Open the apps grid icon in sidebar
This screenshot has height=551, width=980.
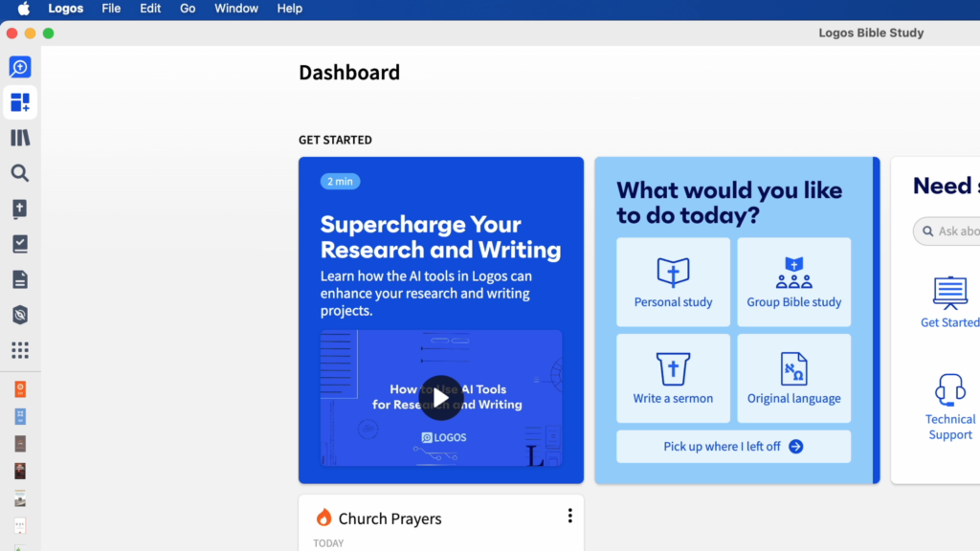pyautogui.click(x=20, y=350)
